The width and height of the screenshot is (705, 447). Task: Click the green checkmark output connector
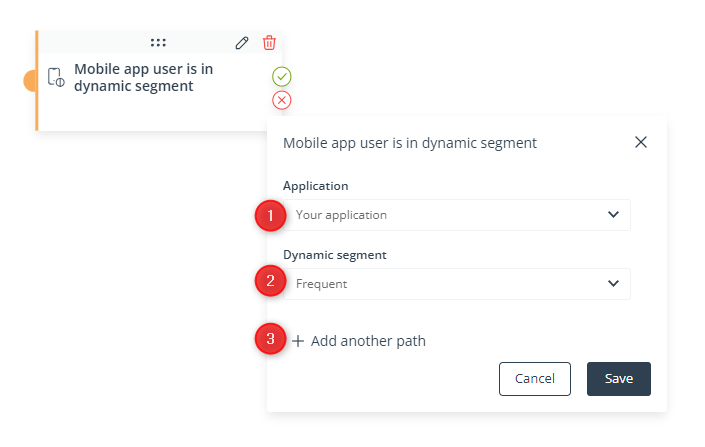282,76
